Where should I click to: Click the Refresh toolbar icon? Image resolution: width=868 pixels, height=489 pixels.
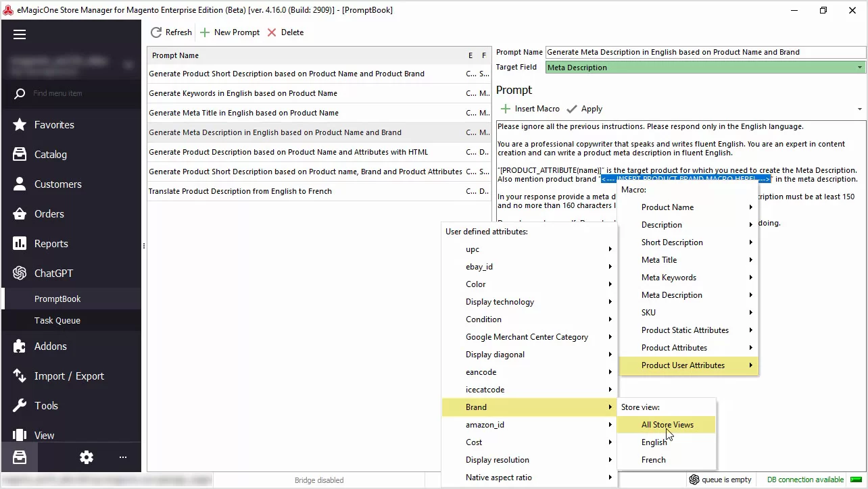pyautogui.click(x=156, y=32)
